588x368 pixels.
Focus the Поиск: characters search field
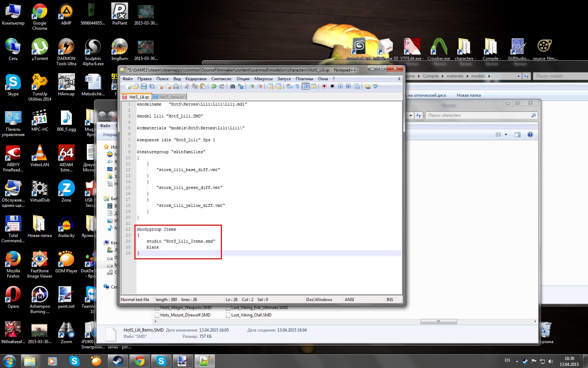pyautogui.click(x=481, y=115)
